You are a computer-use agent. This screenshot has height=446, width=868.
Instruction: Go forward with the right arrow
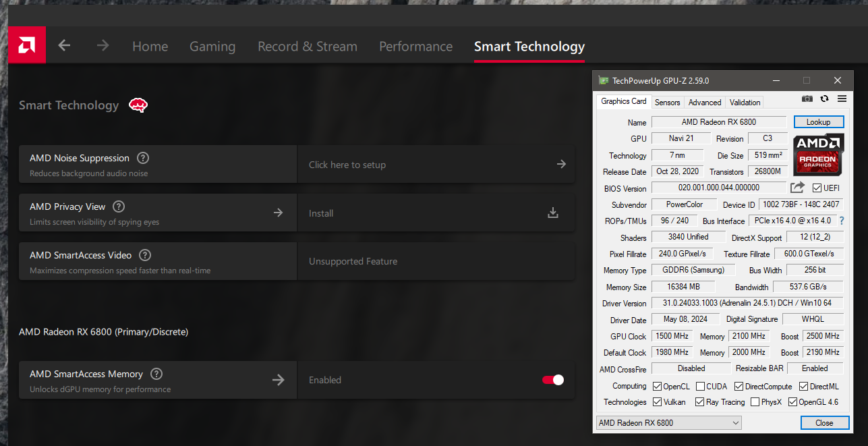103,45
